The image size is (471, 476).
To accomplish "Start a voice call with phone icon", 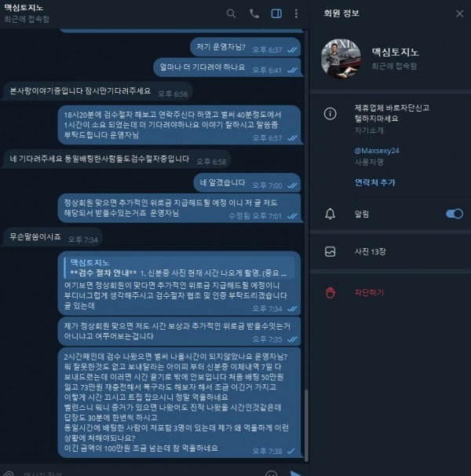I will (x=254, y=13).
